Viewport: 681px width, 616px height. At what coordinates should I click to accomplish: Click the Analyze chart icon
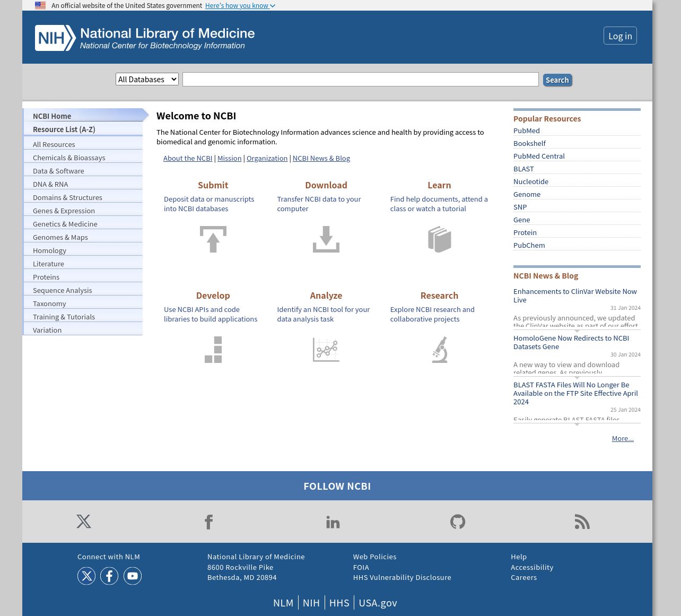(326, 350)
